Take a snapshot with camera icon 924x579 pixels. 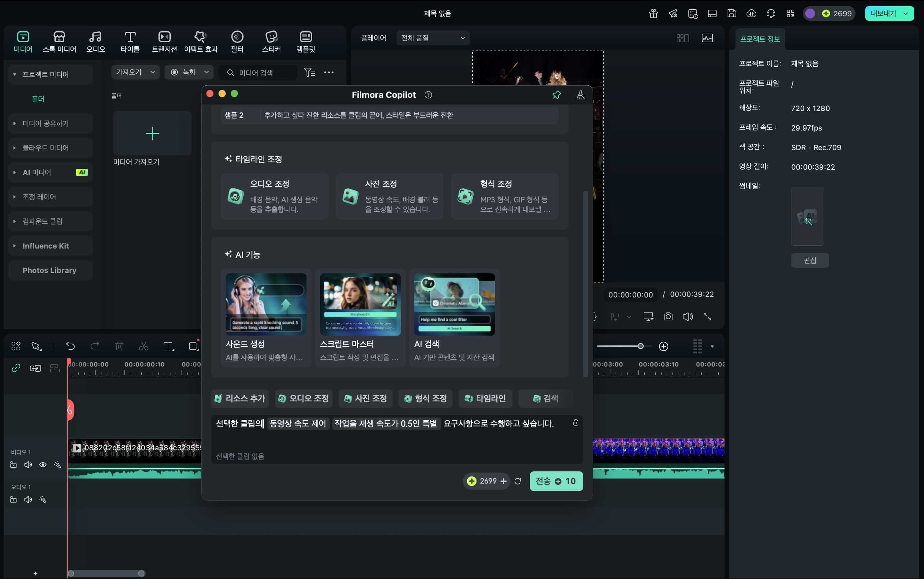click(x=668, y=317)
